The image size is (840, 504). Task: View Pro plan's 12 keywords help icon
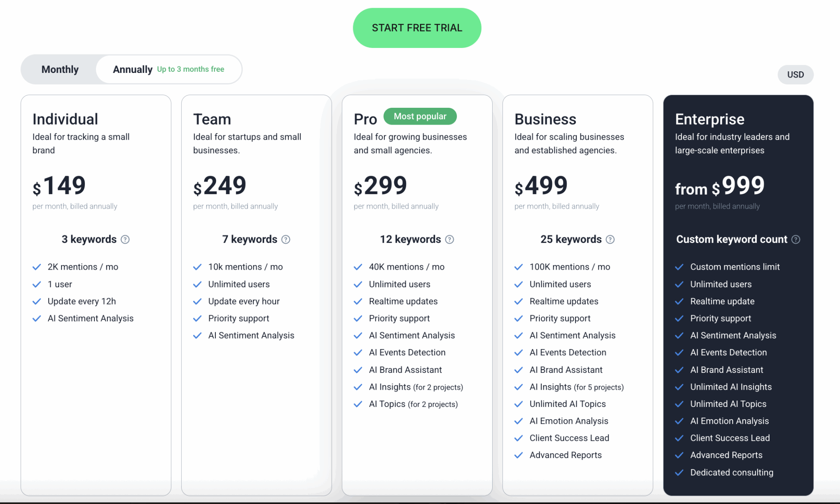coord(450,239)
